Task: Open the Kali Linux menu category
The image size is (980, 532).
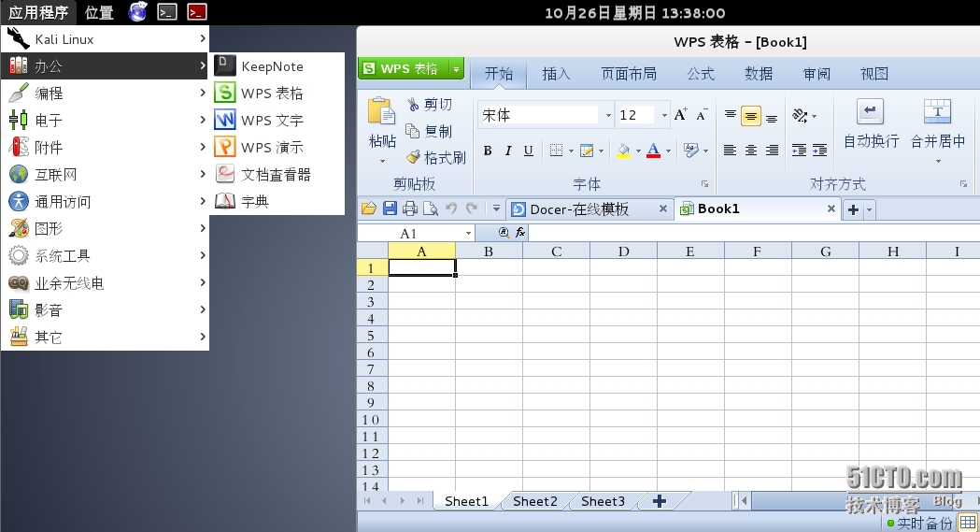Action: click(105, 39)
